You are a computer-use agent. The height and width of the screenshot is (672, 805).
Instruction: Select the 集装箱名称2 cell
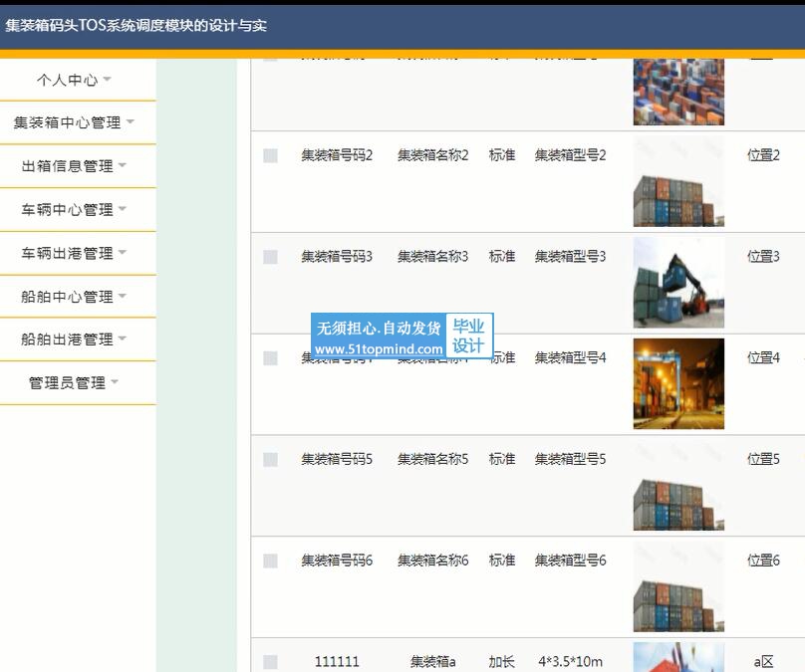tap(432, 155)
